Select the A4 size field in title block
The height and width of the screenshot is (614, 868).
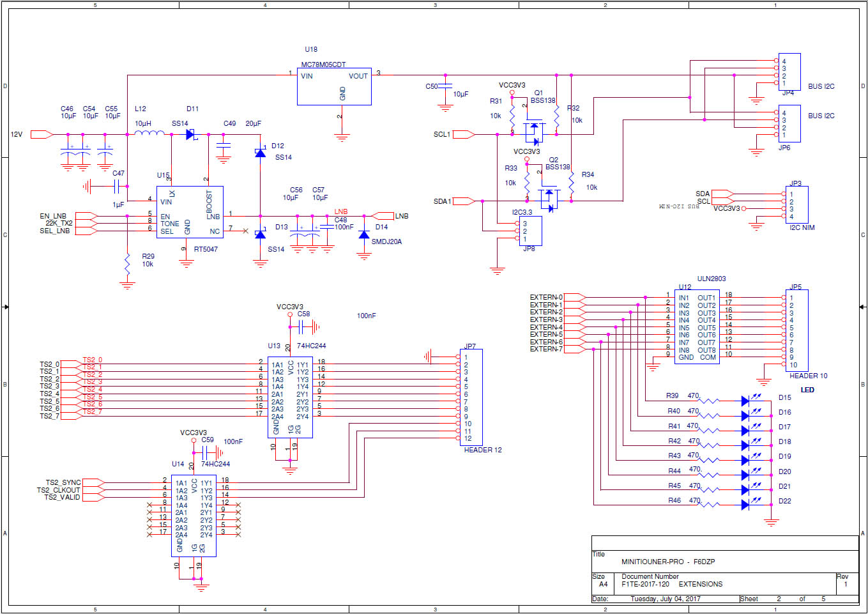(604, 584)
